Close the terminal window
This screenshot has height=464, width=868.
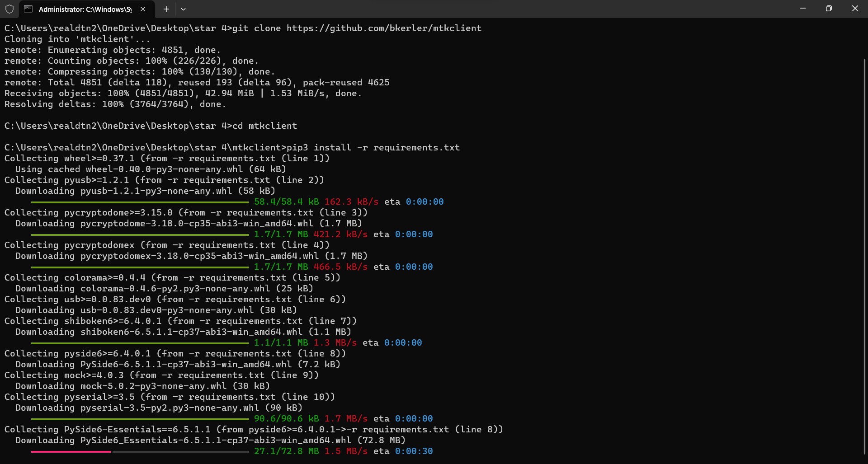[854, 9]
